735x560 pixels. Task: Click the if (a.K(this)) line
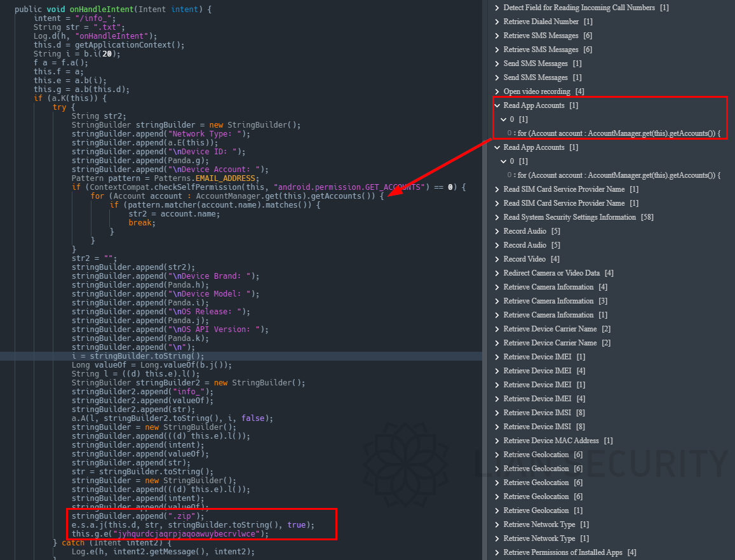tap(71, 98)
